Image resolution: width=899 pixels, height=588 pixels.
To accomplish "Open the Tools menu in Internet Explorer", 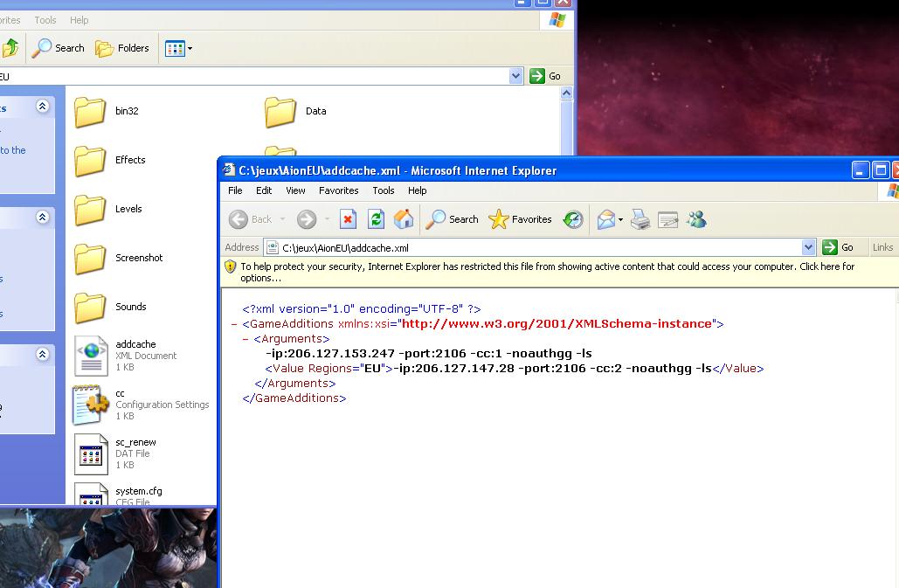I will [383, 190].
